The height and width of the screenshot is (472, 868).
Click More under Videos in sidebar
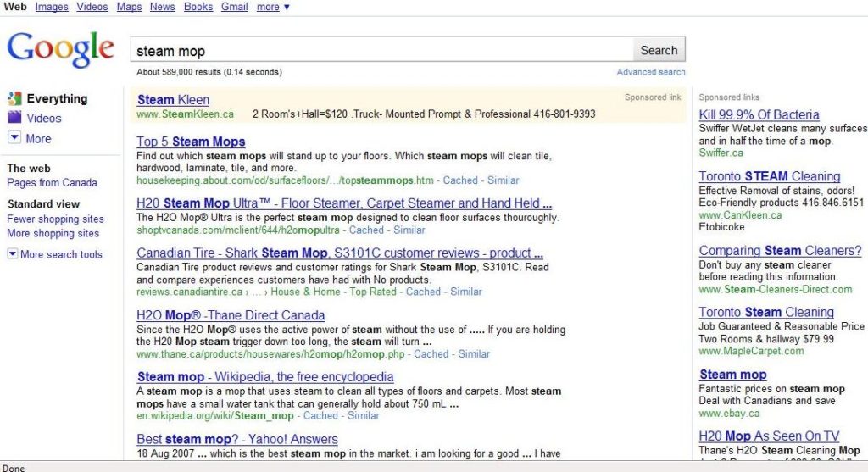point(38,138)
